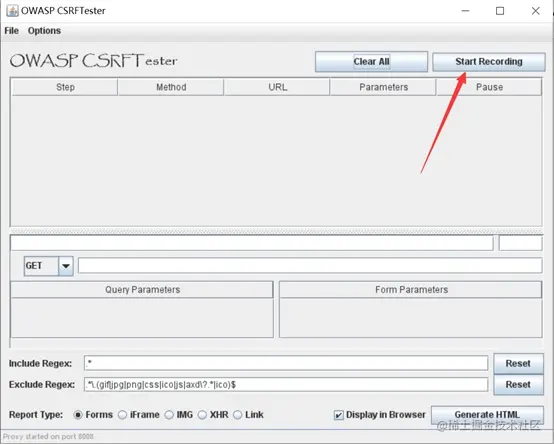Click Start Recording button

coord(489,62)
